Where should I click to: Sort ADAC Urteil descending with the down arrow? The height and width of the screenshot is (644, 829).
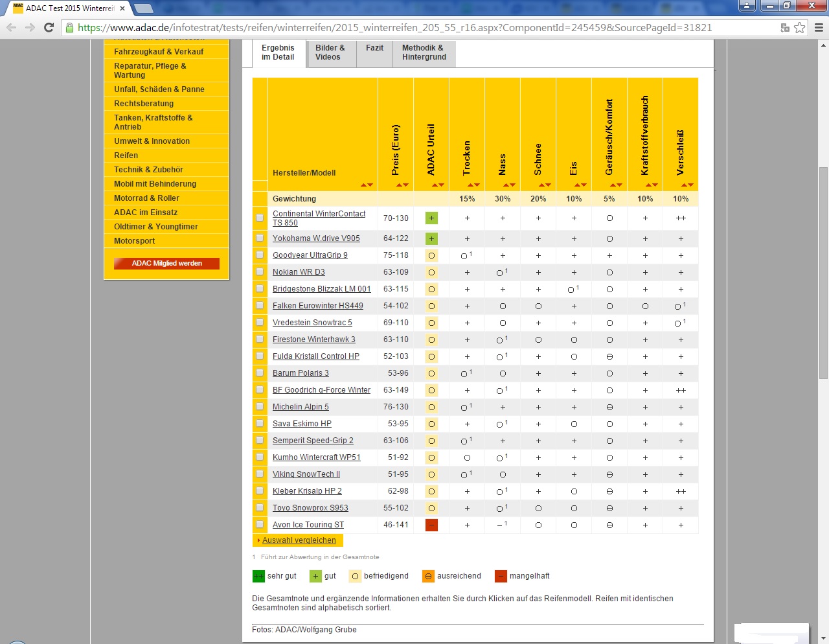click(442, 185)
